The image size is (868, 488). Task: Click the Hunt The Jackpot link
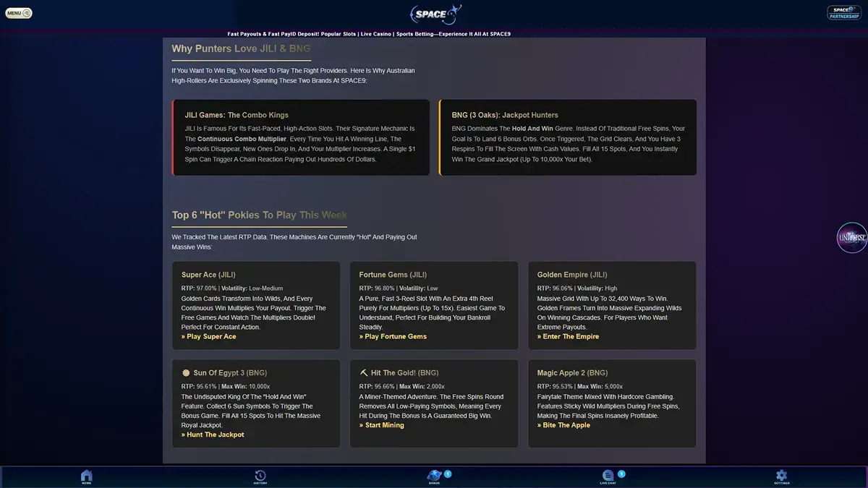point(213,435)
